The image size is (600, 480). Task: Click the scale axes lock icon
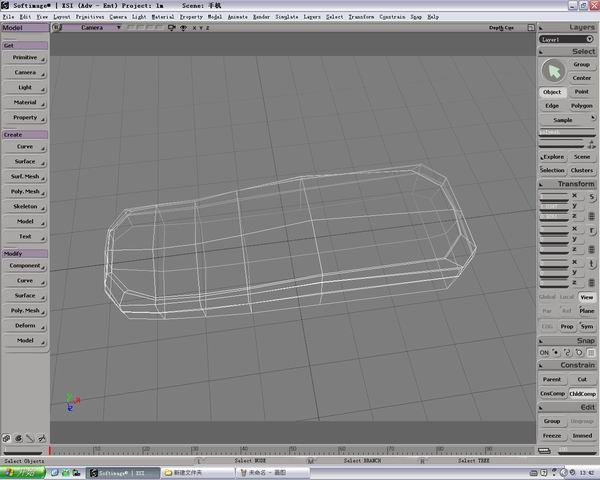[x=592, y=216]
